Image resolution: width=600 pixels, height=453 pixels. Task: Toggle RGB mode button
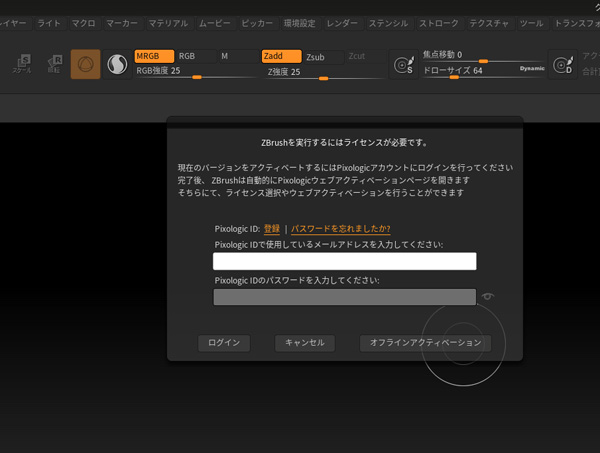(196, 56)
